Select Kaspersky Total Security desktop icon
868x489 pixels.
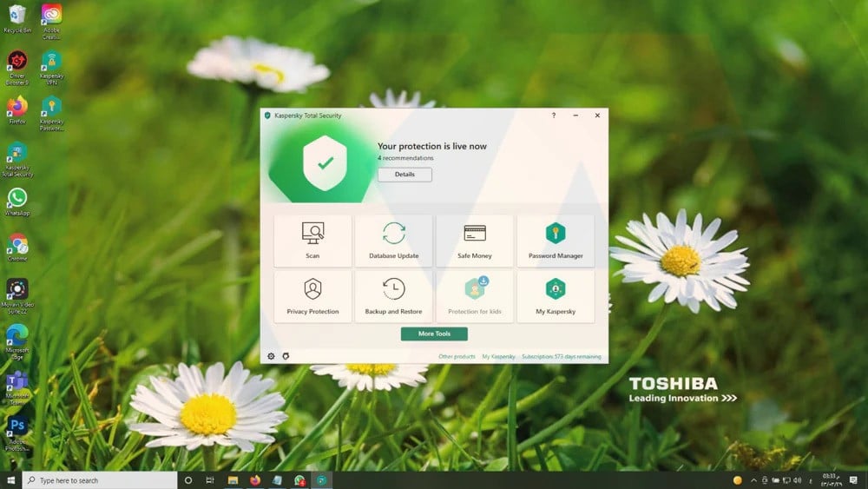coord(17,160)
